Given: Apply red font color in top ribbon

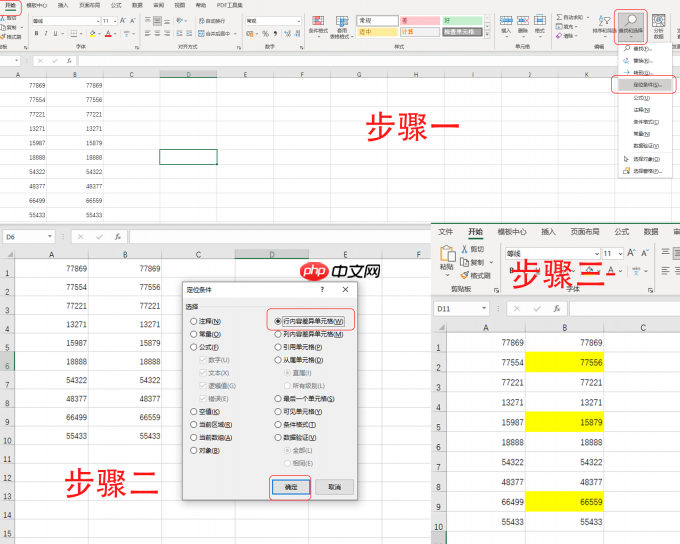Looking at the screenshot, I should click(x=108, y=33).
